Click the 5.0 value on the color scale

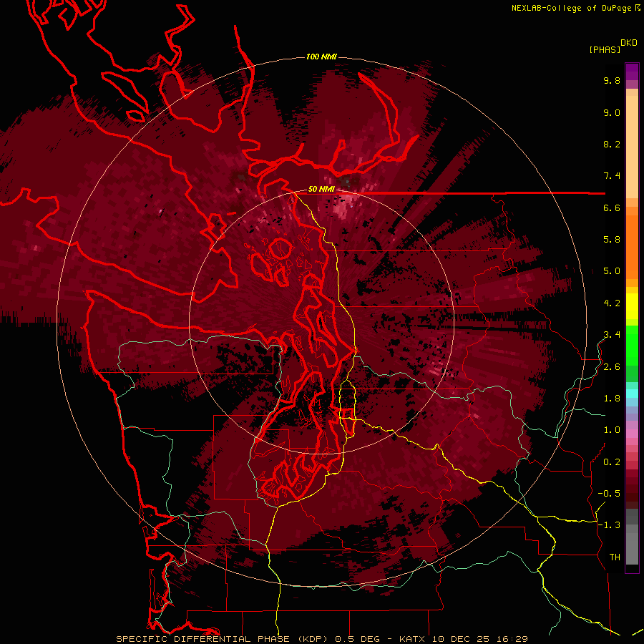[612, 271]
